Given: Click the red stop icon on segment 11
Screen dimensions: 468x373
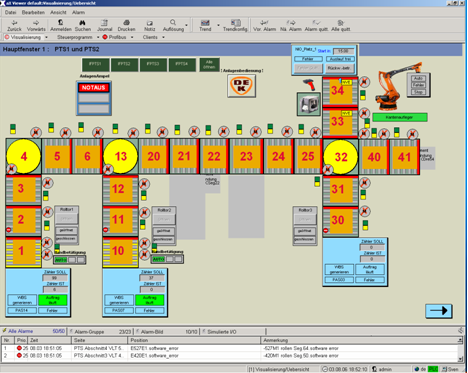Looking at the screenshot, I should point(106,230).
